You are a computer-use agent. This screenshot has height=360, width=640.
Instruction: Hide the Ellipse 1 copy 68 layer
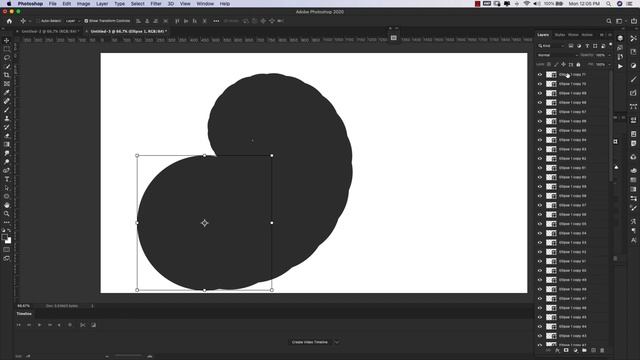point(540,102)
